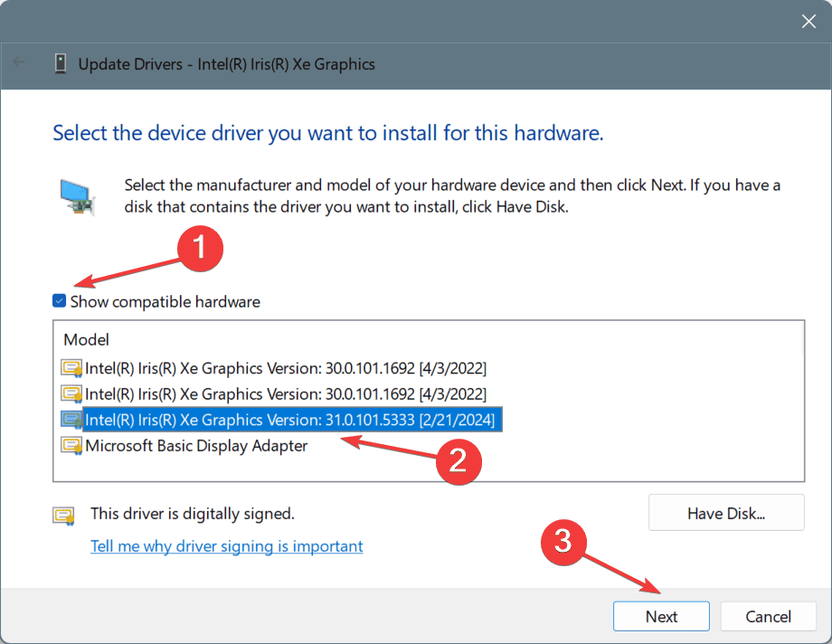Viewport: 832px width, 644px height.
Task: Click the digitally signed certificate icon
Action: 63,515
